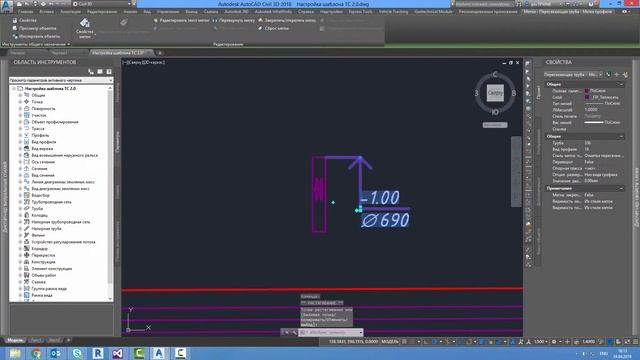Click the Isolate Objects tool

(x=36, y=36)
